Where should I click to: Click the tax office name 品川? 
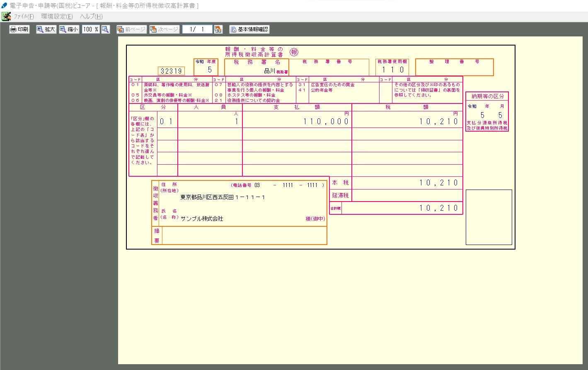(x=269, y=71)
